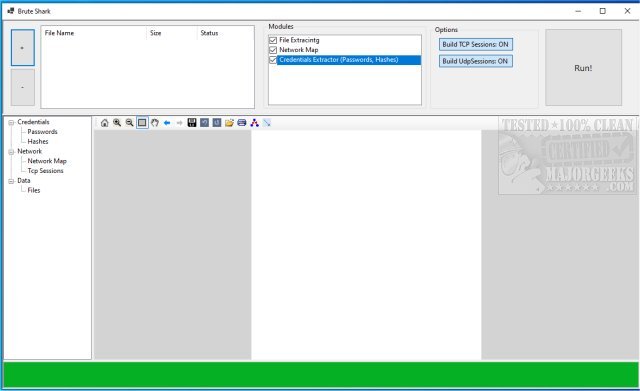This screenshot has height=391, width=640.
Task: Collapse the Credentials tree node
Action: click(11, 122)
